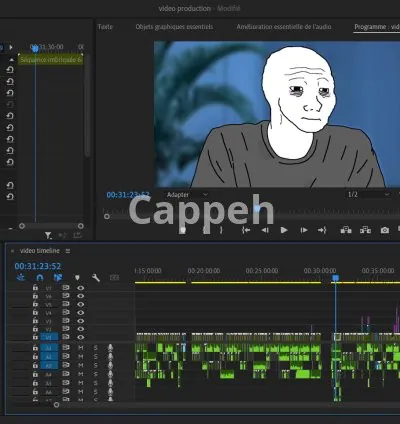Select the video timeline tab title

40,251
